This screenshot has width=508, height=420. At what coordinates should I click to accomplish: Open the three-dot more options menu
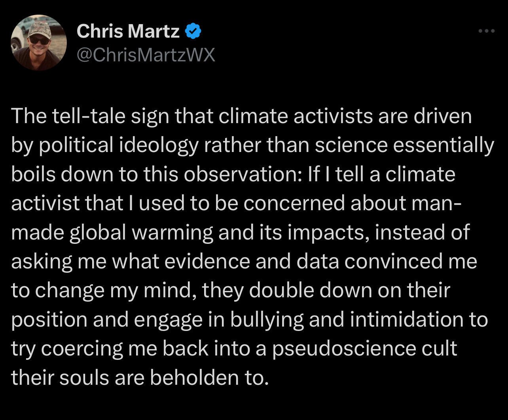(x=486, y=31)
